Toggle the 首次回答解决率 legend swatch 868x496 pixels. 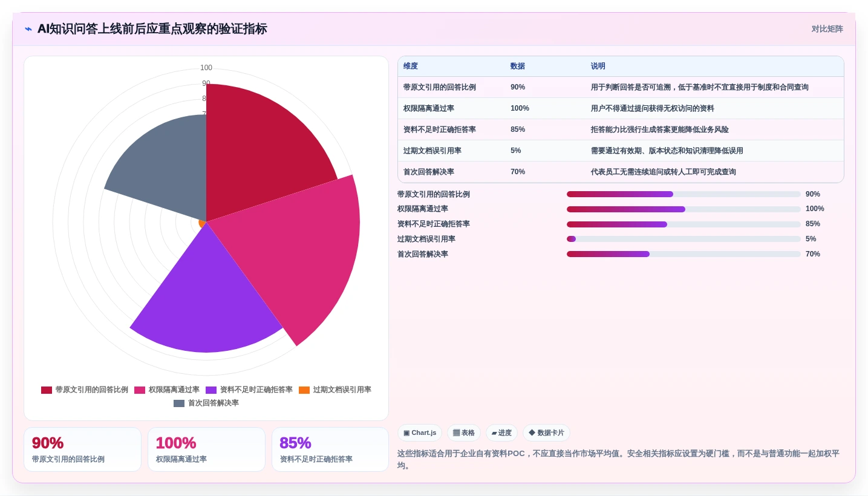(179, 403)
